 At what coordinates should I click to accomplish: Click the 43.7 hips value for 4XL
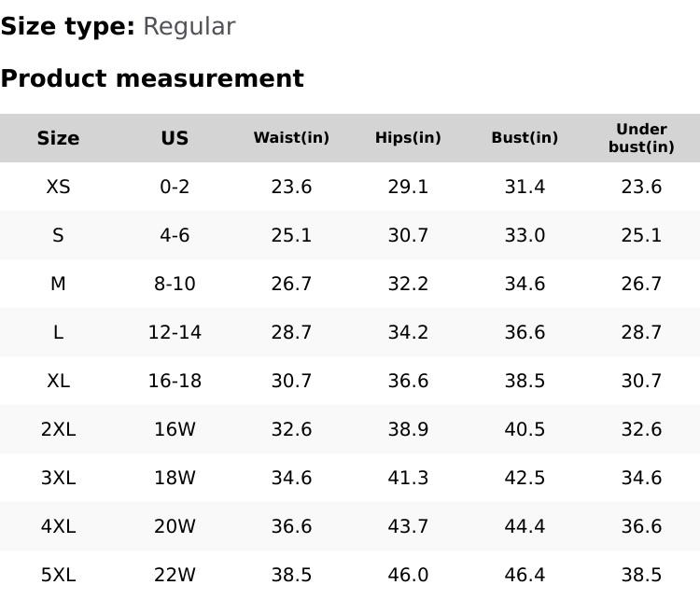pos(408,526)
